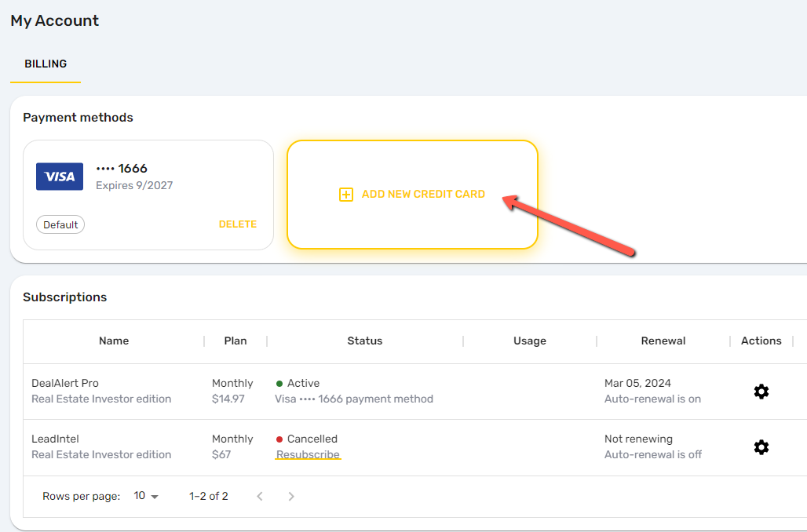
Task: Click 'Auto-renewal is on' text
Action: pyautogui.click(x=652, y=399)
